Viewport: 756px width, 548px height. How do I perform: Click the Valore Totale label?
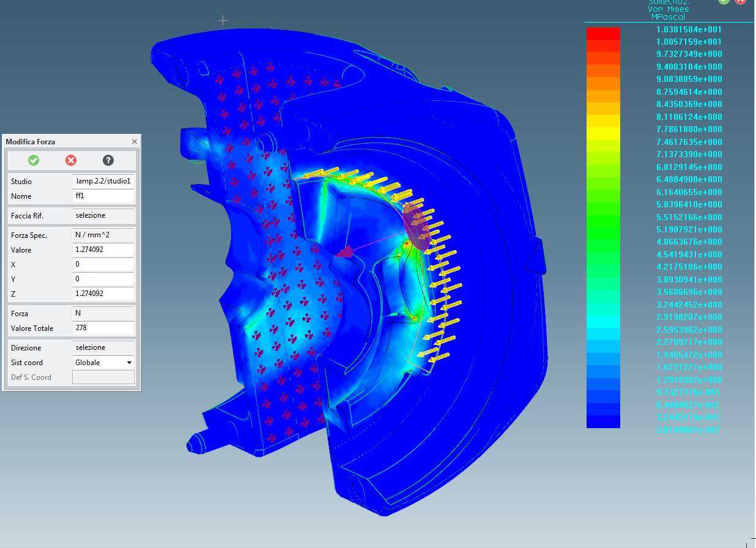[32, 328]
